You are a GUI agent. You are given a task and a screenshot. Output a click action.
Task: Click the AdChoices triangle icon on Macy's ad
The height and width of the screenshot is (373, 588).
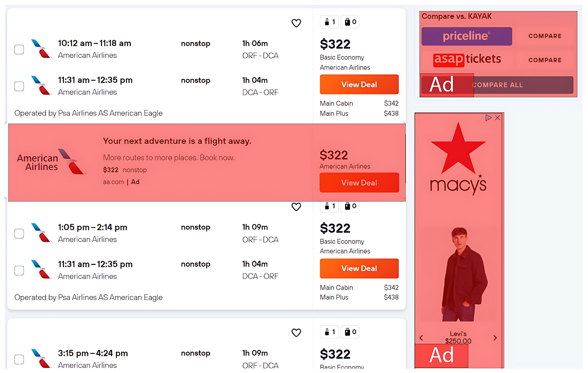click(x=488, y=118)
